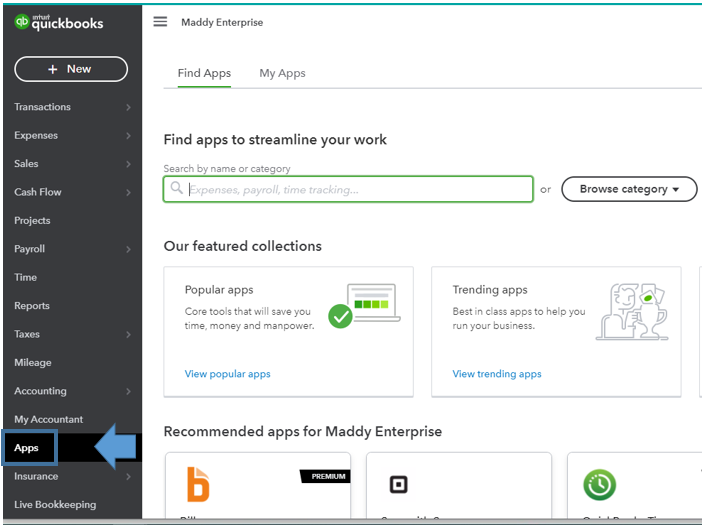The height and width of the screenshot is (529, 715).
Task: Open the Square app icon
Action: 399,484
